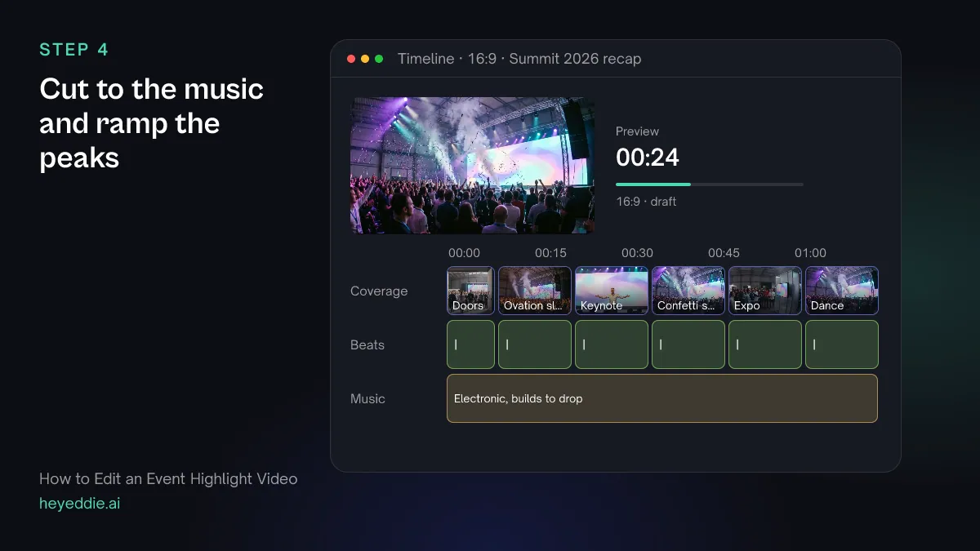Click the Cut to the music headline
The height and width of the screenshot is (551, 980).
[152, 122]
